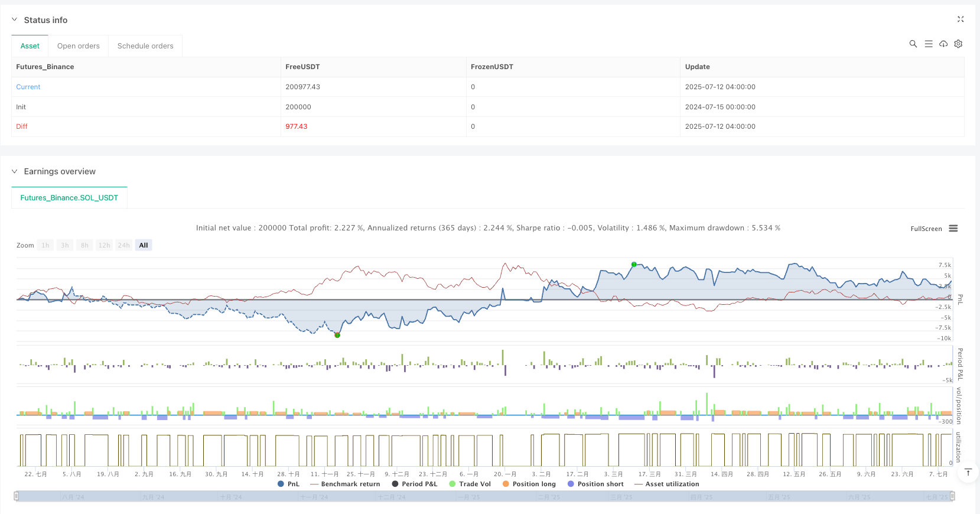Click the search icon in Status info
This screenshot has height=514, width=980.
[913, 44]
